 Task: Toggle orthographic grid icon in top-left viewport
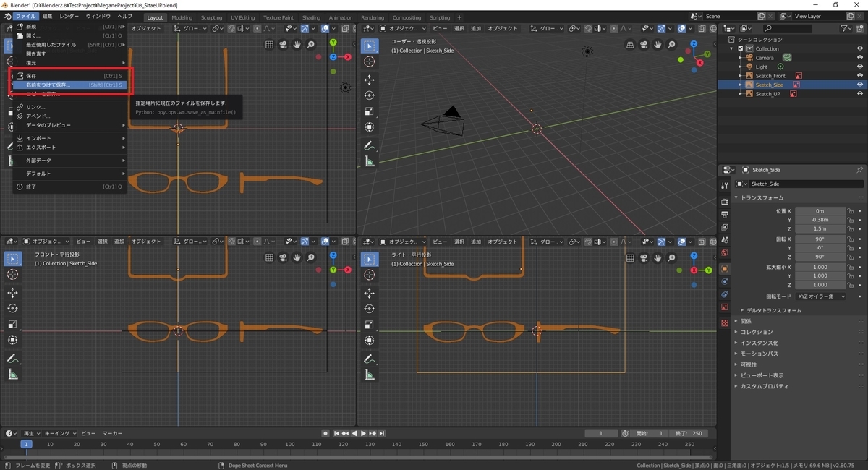269,44
